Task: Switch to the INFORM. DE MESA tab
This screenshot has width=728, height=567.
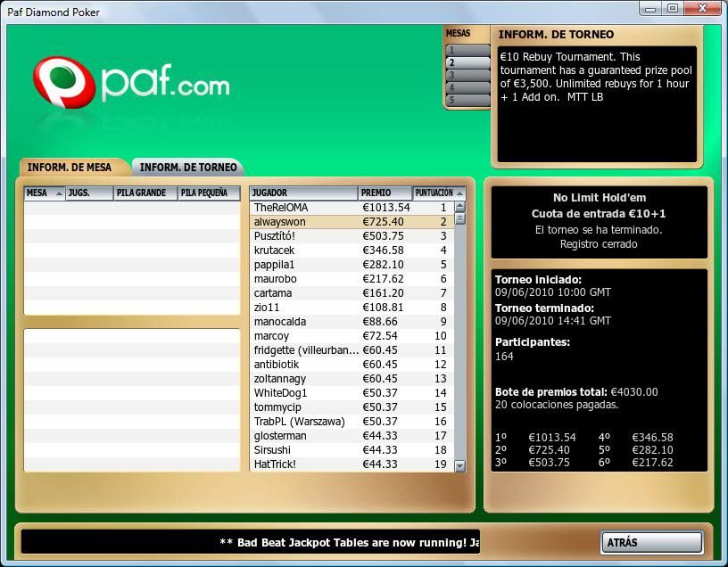Action: (x=70, y=167)
